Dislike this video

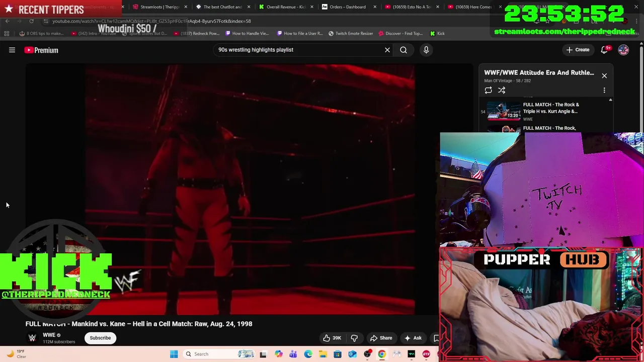pos(354,338)
